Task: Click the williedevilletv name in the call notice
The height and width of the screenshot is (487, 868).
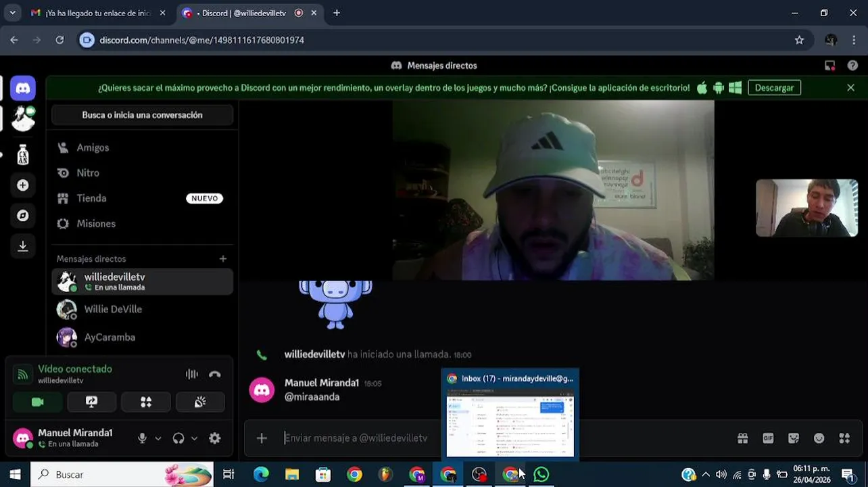Action: [x=314, y=354]
